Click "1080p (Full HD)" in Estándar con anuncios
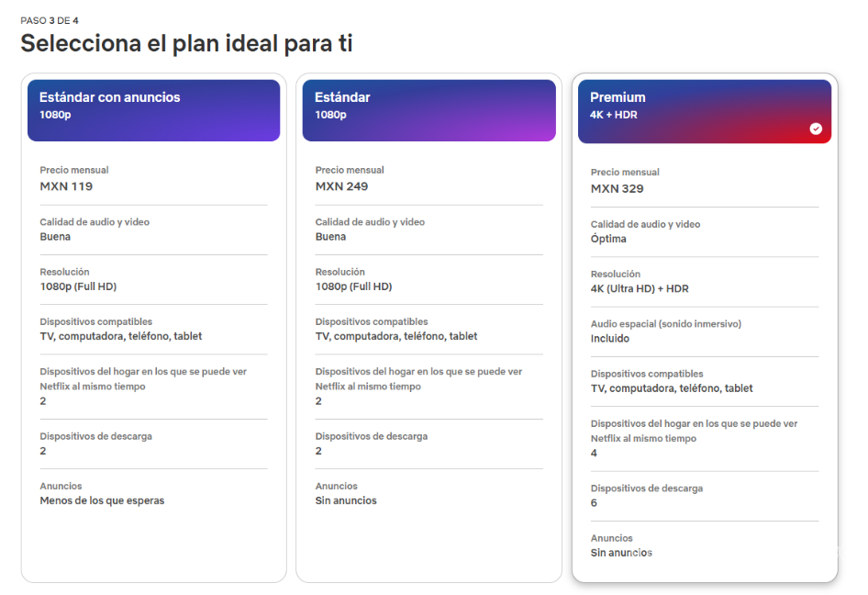 [x=78, y=286]
